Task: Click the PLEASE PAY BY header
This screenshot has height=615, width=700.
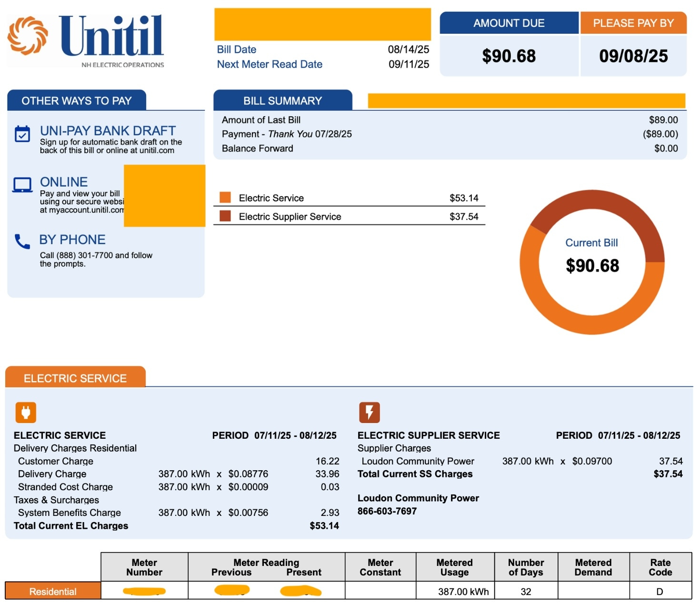Action: point(633,23)
